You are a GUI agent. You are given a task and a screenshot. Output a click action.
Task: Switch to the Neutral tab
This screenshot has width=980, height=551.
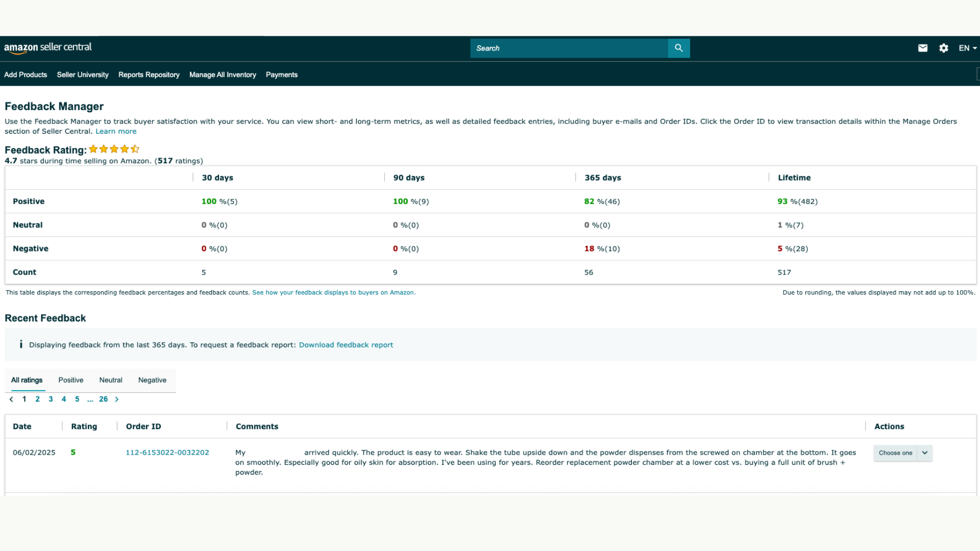click(111, 380)
